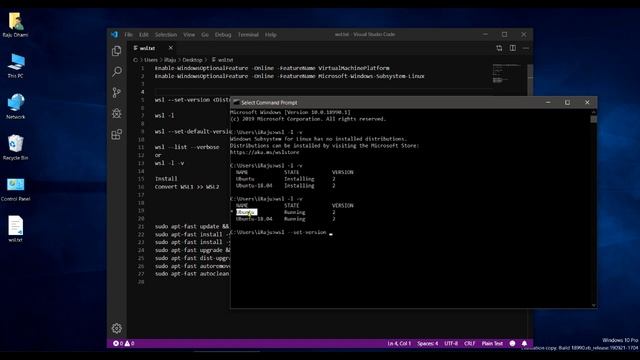Open the Manage gear in VS Code
The height and width of the screenshot is (360, 640).
tap(117, 328)
